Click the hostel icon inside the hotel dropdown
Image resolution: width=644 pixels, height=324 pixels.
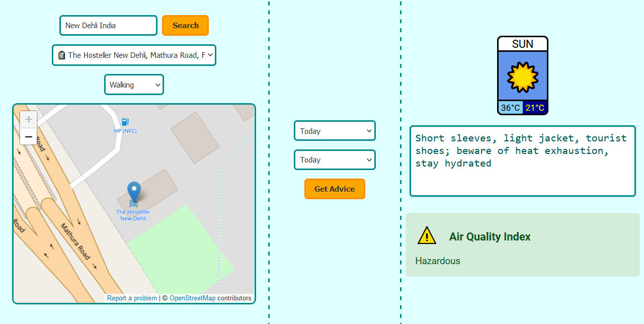tap(61, 55)
